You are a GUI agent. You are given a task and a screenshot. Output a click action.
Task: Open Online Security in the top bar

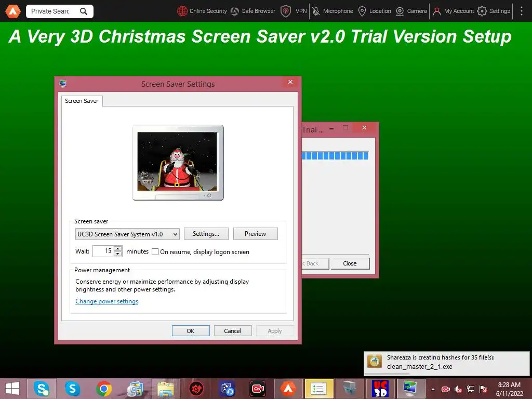202,11
